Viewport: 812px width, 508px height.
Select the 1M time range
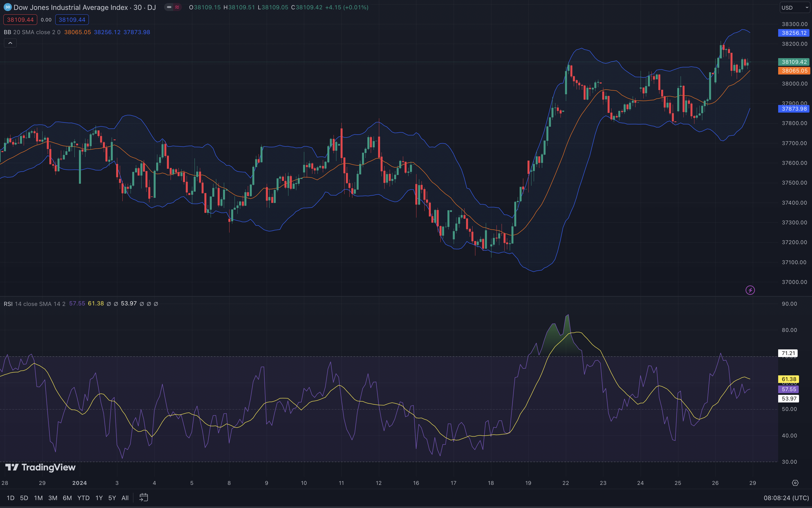tap(38, 498)
